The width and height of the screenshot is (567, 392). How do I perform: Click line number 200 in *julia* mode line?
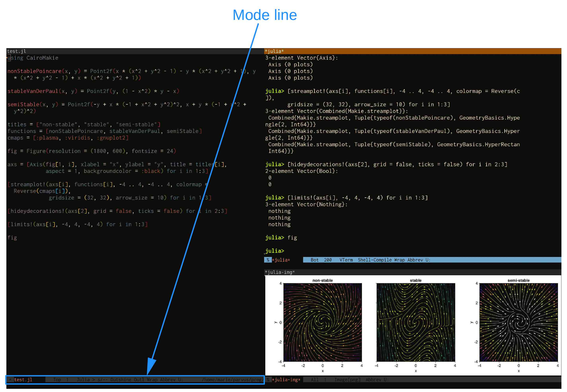(328, 260)
